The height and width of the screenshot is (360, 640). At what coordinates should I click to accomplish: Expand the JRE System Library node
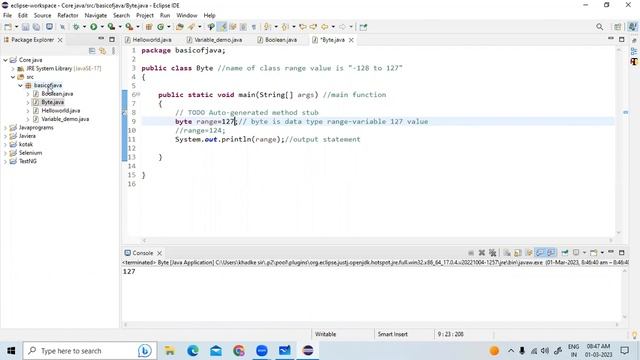click(13, 69)
